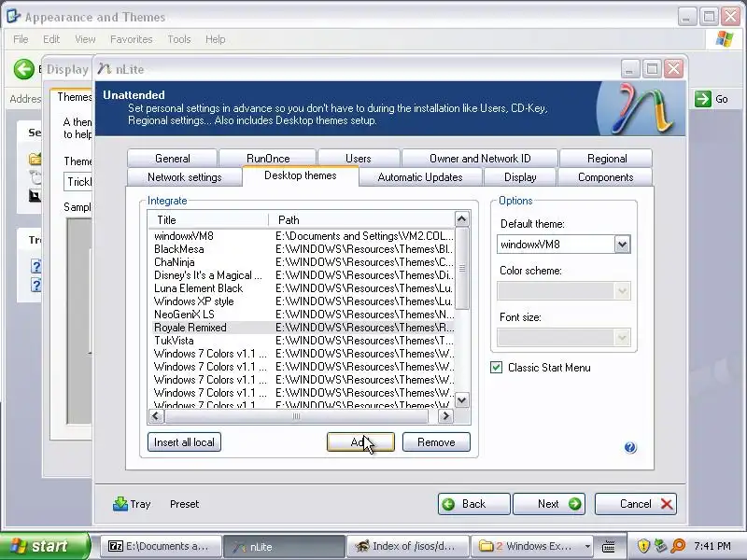
Task: Click the Next button
Action: [x=549, y=504]
